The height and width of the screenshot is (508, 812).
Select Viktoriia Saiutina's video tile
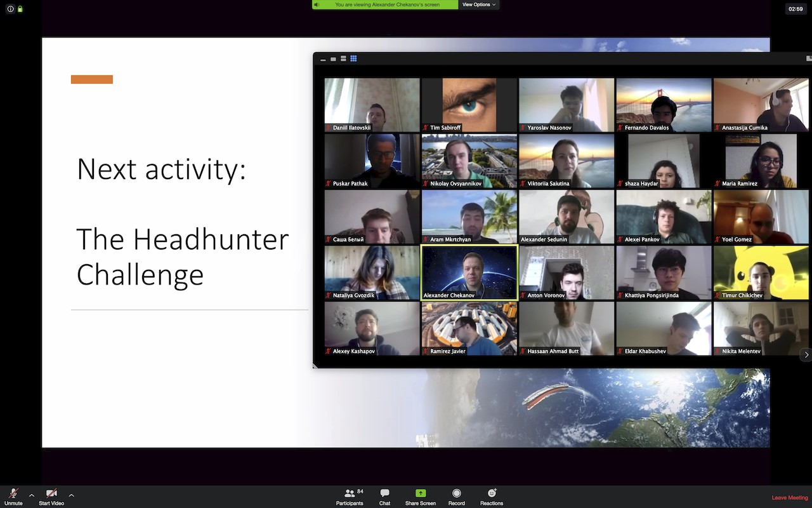click(566, 161)
